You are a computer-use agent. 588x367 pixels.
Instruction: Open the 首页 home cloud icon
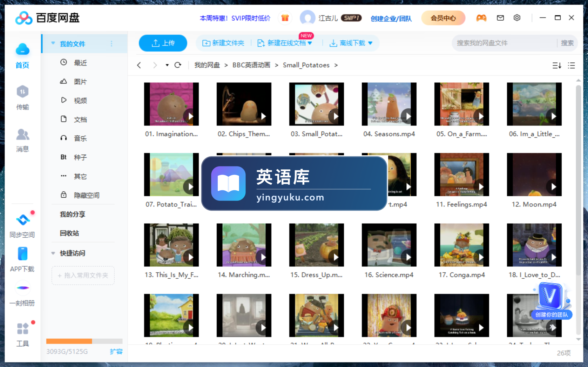tap(22, 49)
